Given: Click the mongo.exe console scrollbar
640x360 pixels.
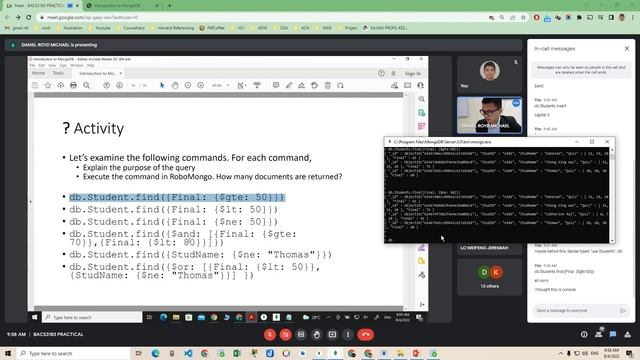Looking at the screenshot, I should (612, 195).
